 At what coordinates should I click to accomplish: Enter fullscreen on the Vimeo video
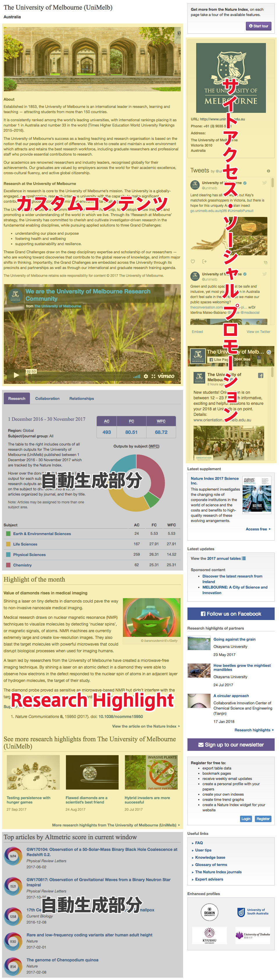pyautogui.click(x=153, y=376)
